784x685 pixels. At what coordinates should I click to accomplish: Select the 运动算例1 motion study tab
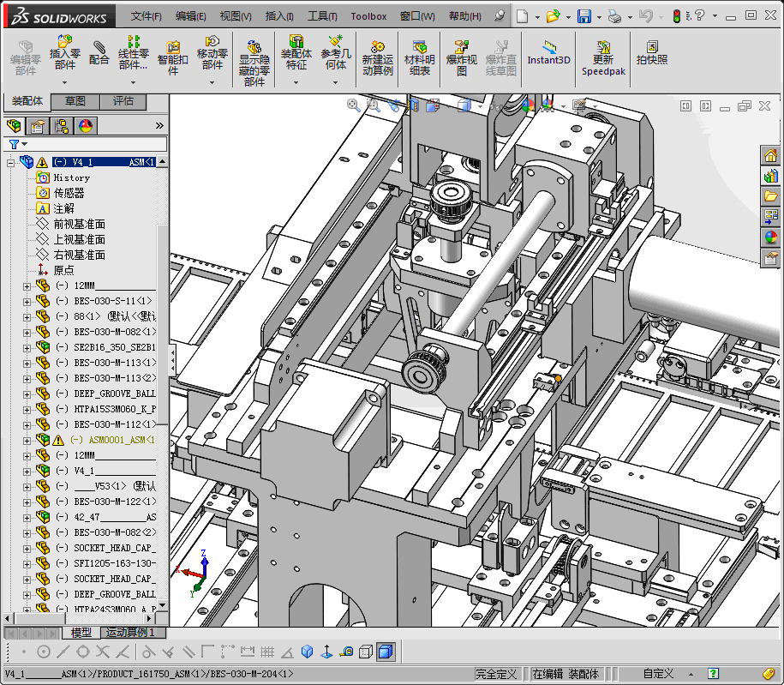click(133, 633)
